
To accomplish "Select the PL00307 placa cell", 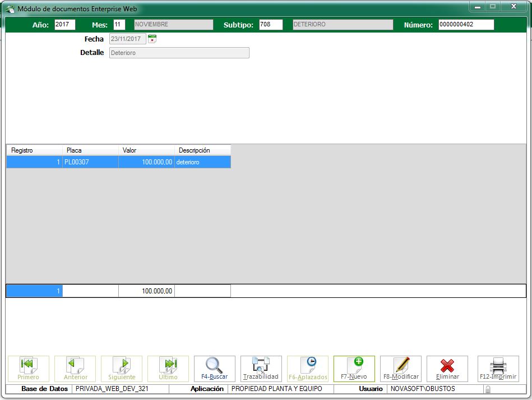I will coord(91,162).
